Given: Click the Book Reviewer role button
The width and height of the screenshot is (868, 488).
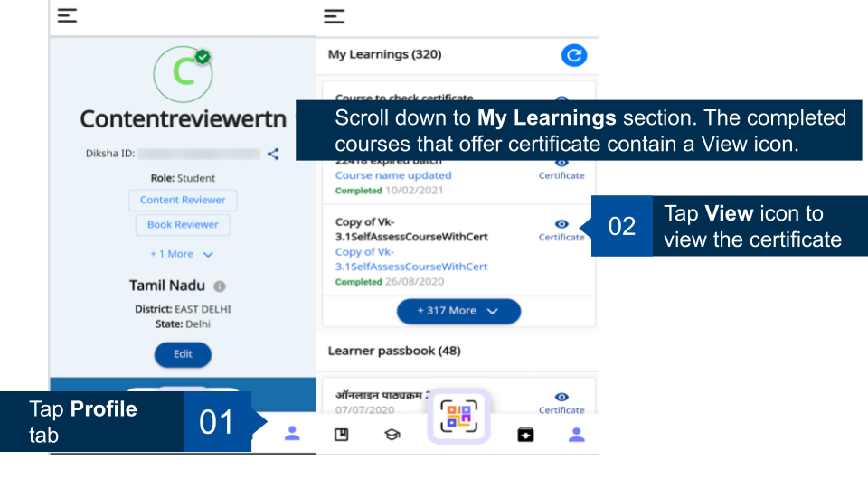Looking at the screenshot, I should pyautogui.click(x=183, y=224).
